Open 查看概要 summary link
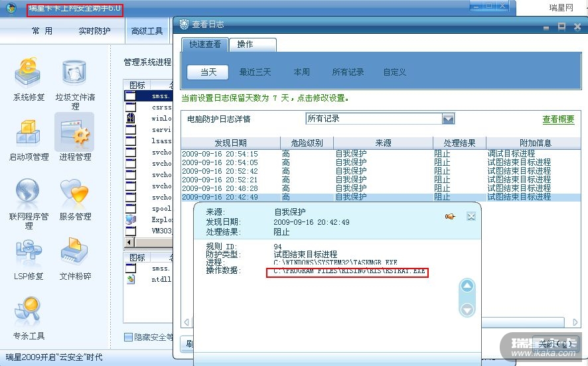The width and height of the screenshot is (588, 366). pos(558,119)
